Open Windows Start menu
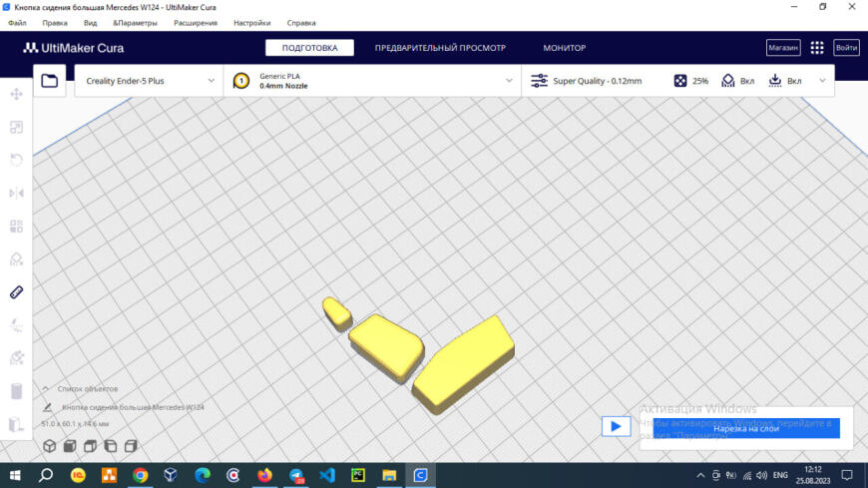This screenshot has height=488, width=868. [15, 475]
